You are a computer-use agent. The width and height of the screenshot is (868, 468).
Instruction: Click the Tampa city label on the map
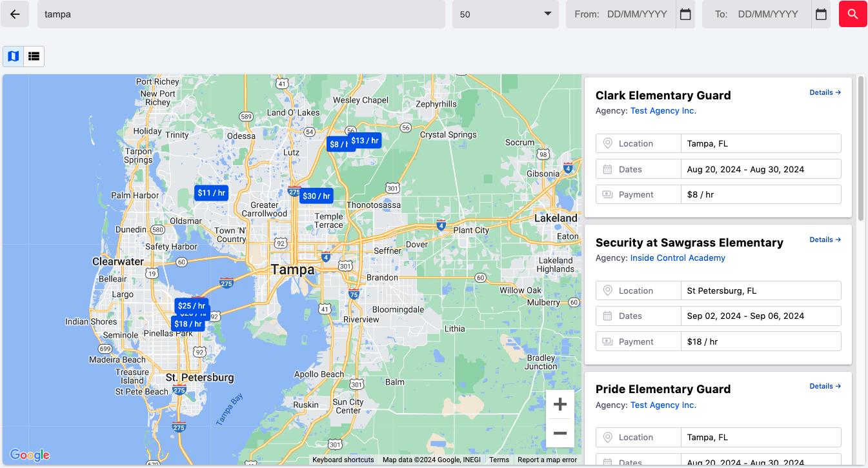click(x=293, y=270)
